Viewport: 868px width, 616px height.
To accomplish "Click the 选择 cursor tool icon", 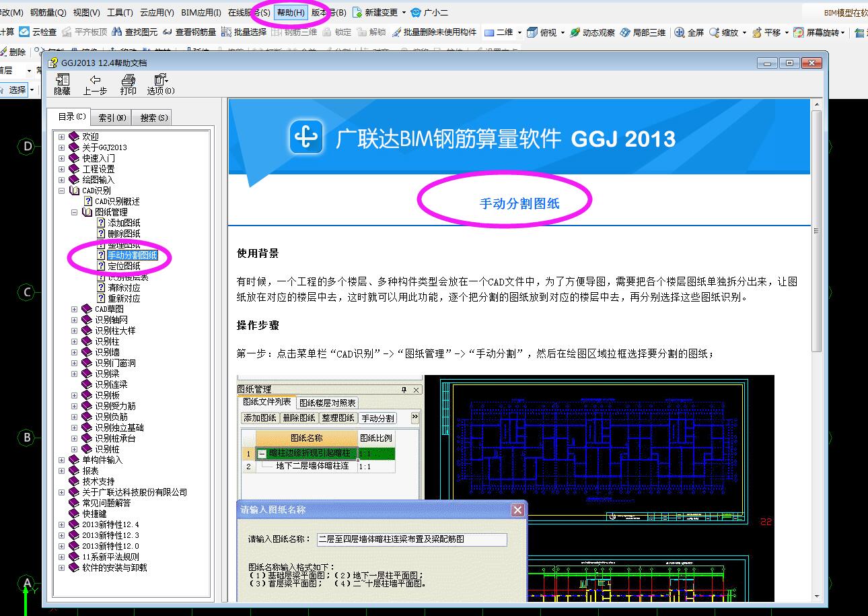I will (2, 90).
